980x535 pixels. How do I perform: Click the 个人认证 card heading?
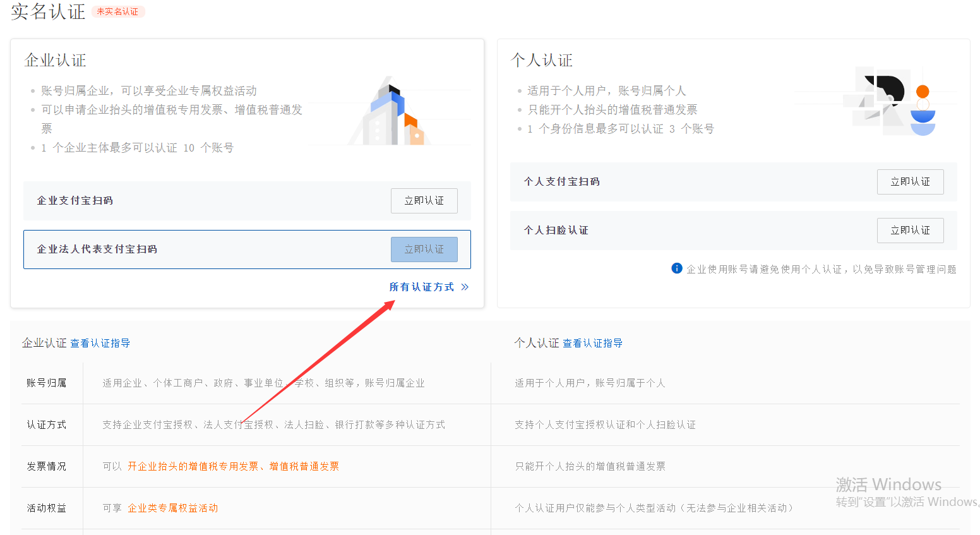coord(542,61)
